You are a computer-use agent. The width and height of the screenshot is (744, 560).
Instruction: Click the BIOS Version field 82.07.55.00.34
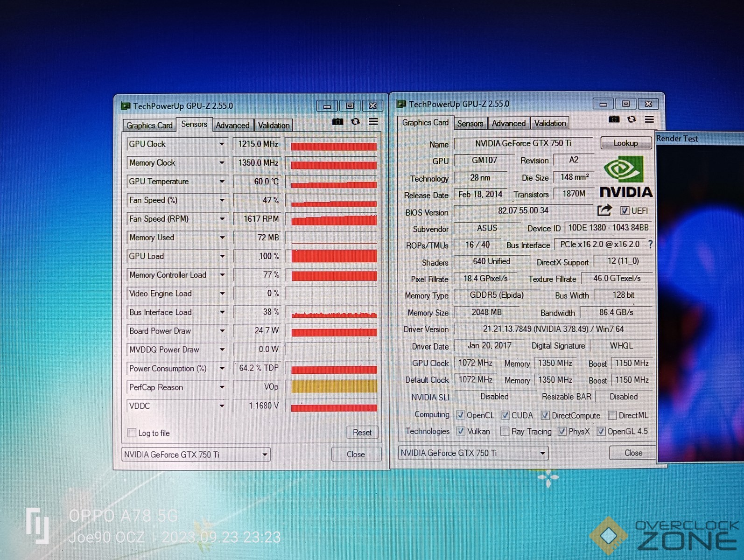click(x=523, y=210)
